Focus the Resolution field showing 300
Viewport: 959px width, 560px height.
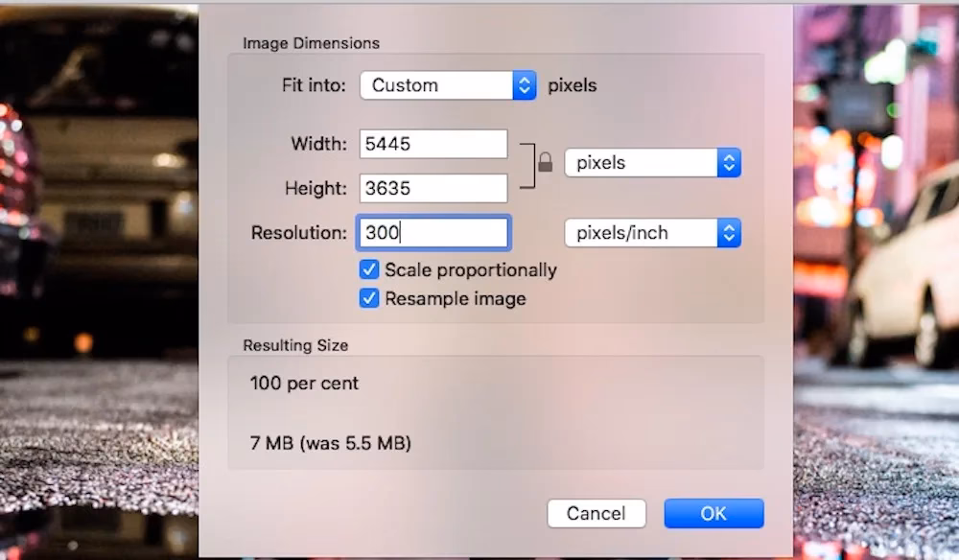point(433,233)
